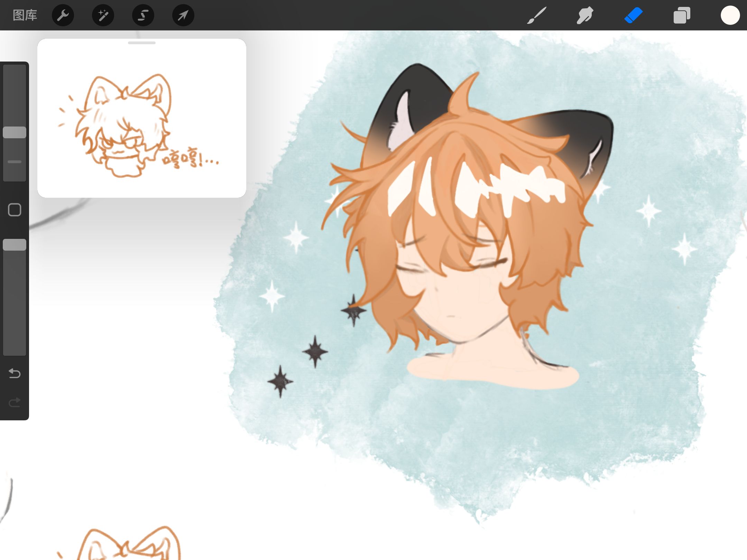Screen dimensions: 747x560
Task: Tap the reference window drag handle bar
Action: (142, 43)
